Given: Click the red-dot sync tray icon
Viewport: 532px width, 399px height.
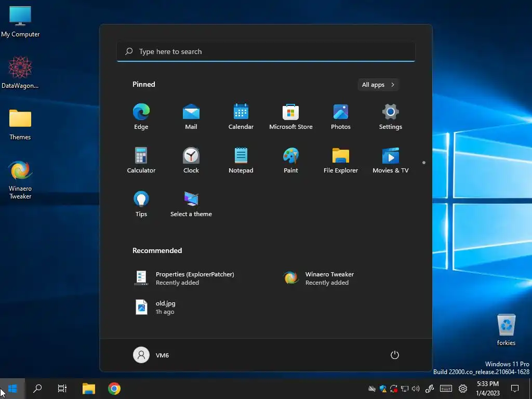Looking at the screenshot, I should tap(394, 389).
